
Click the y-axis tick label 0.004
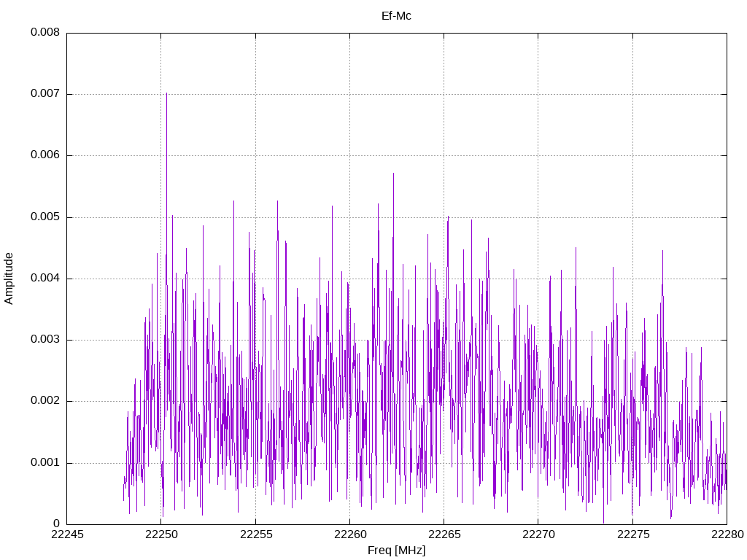(x=45, y=279)
